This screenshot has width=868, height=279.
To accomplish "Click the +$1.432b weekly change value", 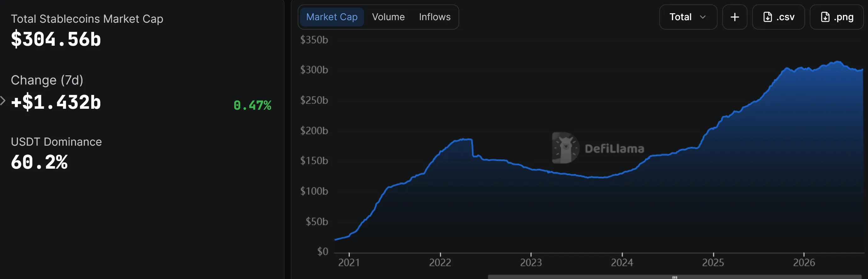I will pyautogui.click(x=56, y=102).
